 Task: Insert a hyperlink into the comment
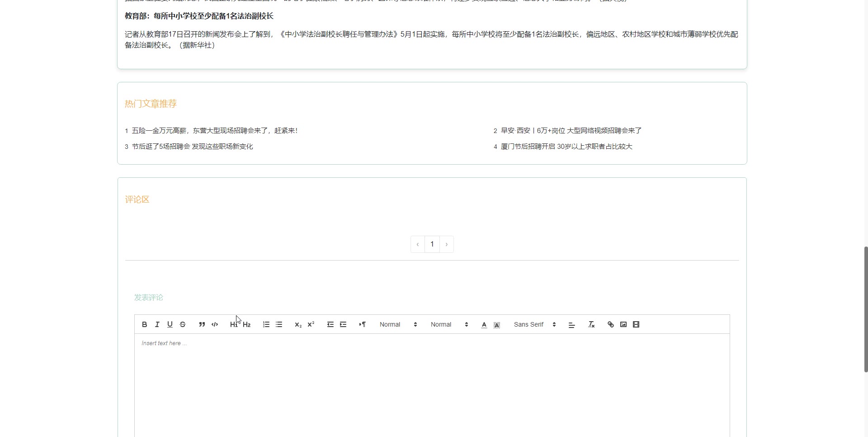(611, 324)
